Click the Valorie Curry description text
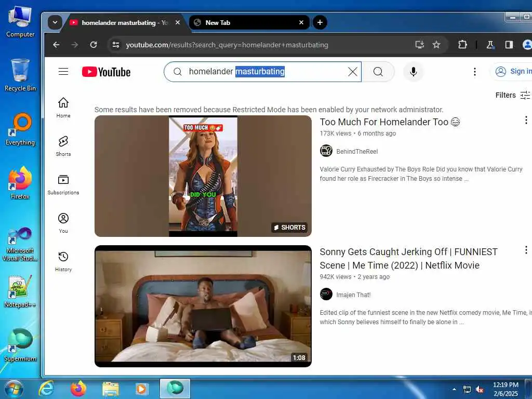This screenshot has width=532, height=399. (421, 174)
